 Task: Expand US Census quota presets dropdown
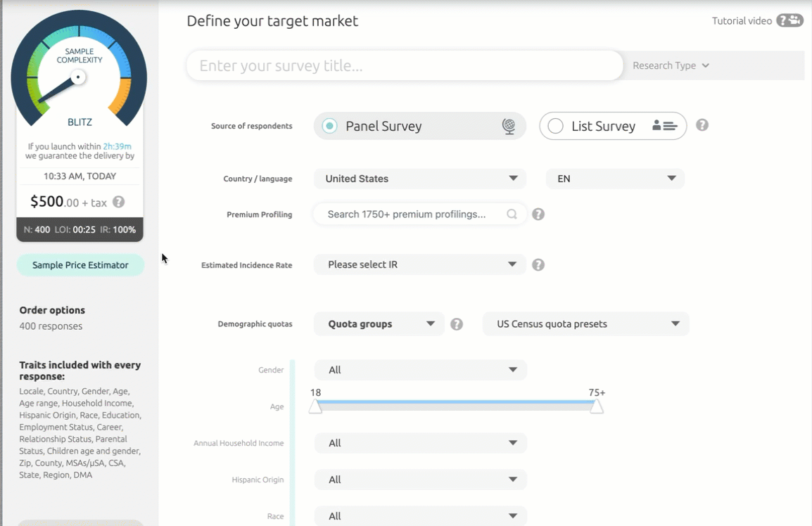[585, 324]
